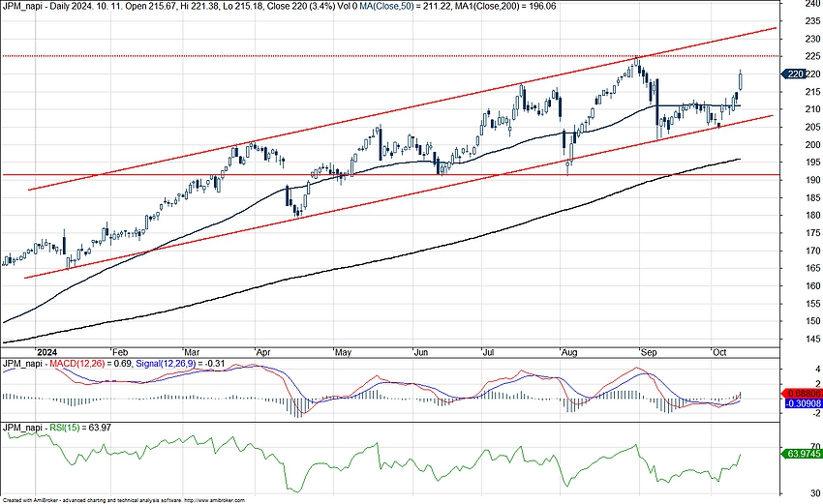This screenshot has height=504, width=823.
Task: Click the 'Mar' label on the time axis
Action: click(x=192, y=352)
